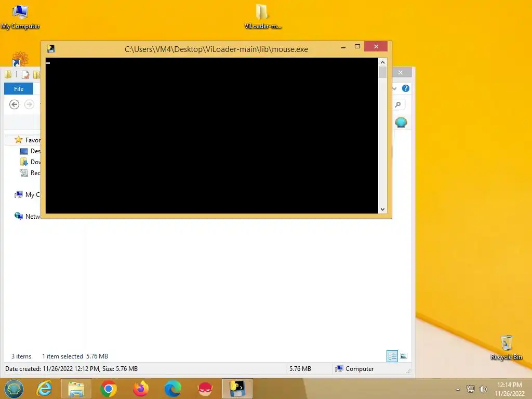Launch Microsoft Edge from taskbar

pyautogui.click(x=172, y=389)
